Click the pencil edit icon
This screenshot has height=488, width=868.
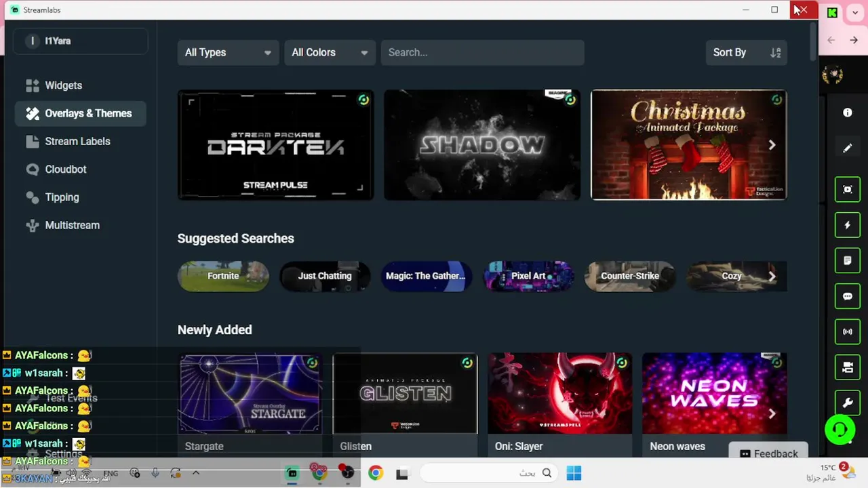tap(848, 148)
